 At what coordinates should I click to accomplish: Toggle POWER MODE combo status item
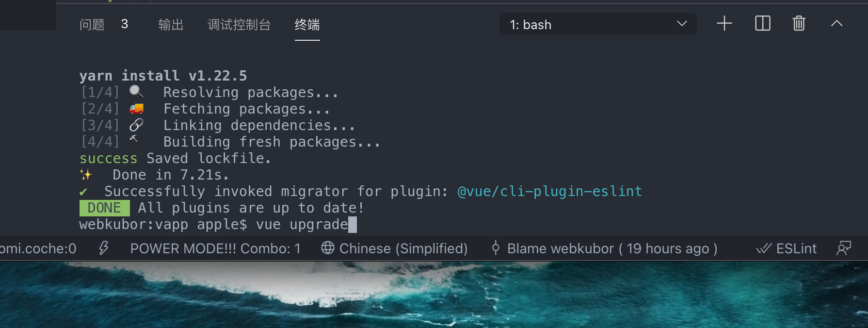tap(215, 248)
